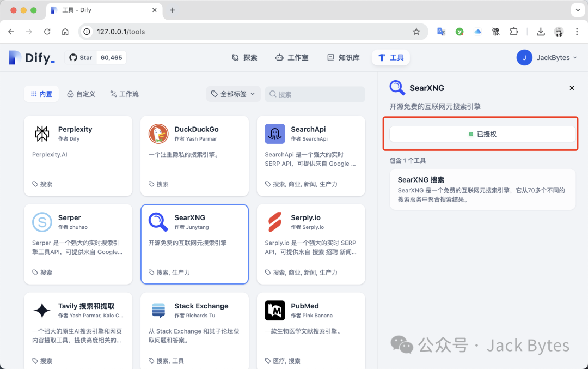Bookmark this page with star icon
Viewport: 588px width, 369px height.
tap(416, 32)
